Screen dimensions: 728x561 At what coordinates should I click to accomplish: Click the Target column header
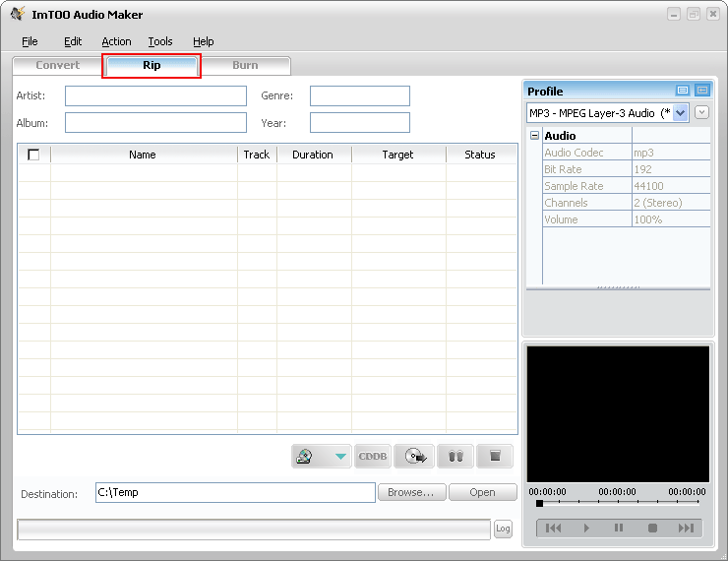tap(398, 155)
